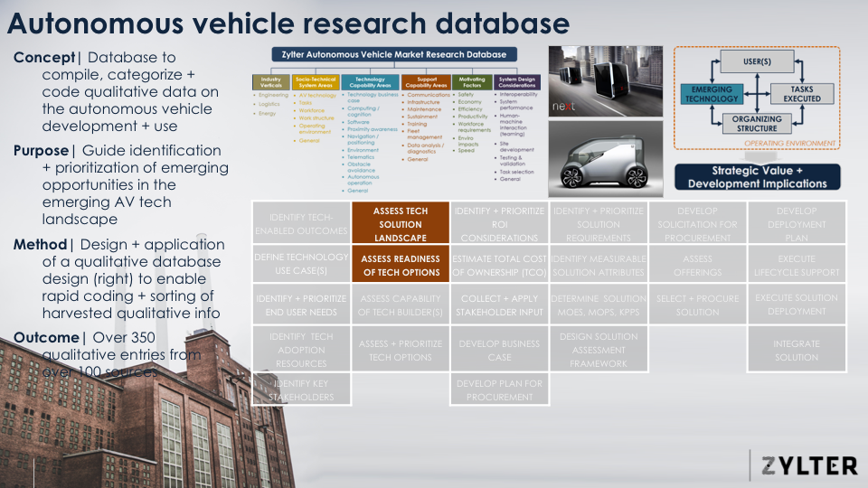This screenshot has height=488, width=868.
Task: Click the Outcome heading
Action: (x=46, y=337)
